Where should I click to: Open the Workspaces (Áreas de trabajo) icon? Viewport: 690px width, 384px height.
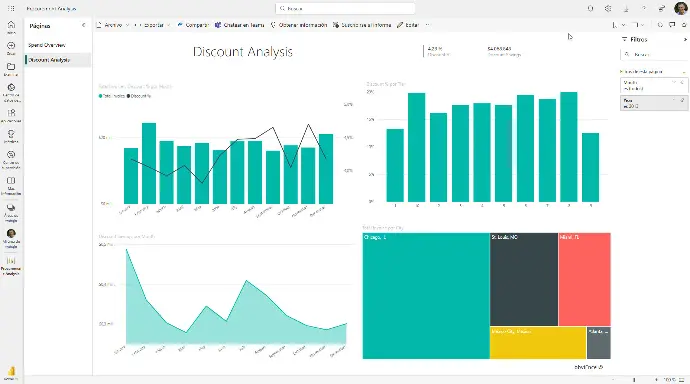pos(11,208)
